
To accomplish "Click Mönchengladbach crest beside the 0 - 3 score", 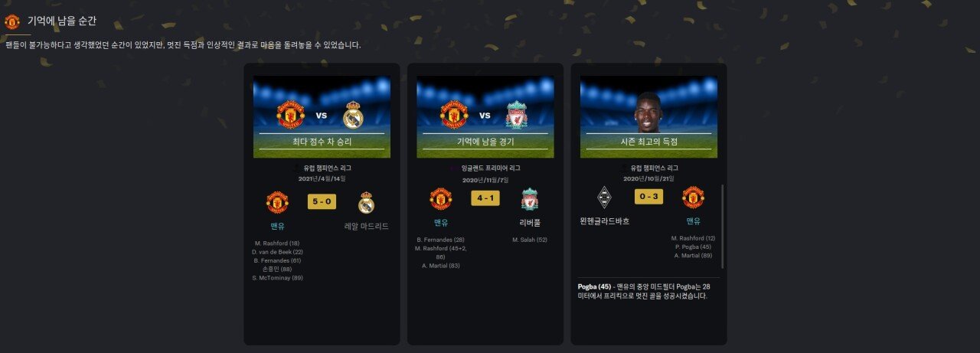I will [x=605, y=198].
